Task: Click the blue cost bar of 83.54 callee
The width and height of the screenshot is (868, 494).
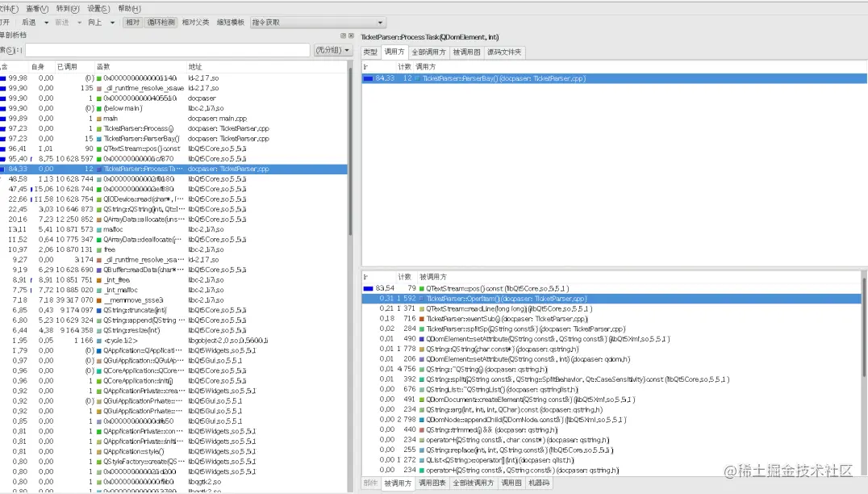Action: pyautogui.click(x=368, y=288)
